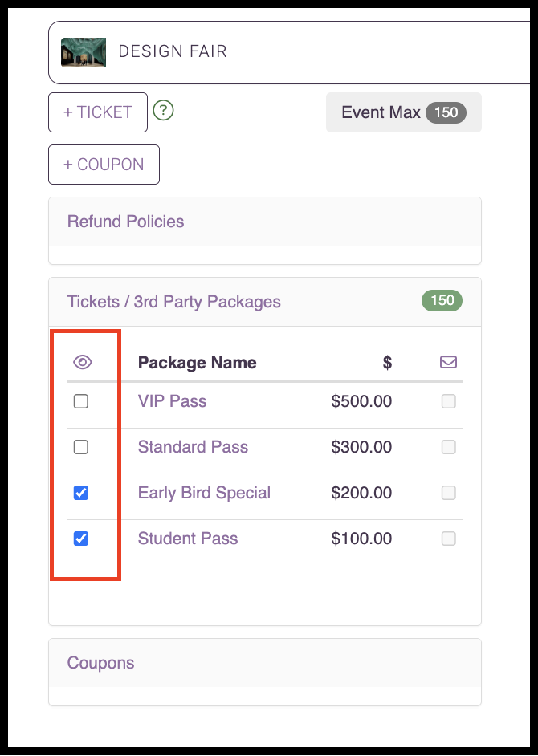Viewport: 538px width, 756px height.
Task: Click the + TICKET button
Action: point(97,112)
